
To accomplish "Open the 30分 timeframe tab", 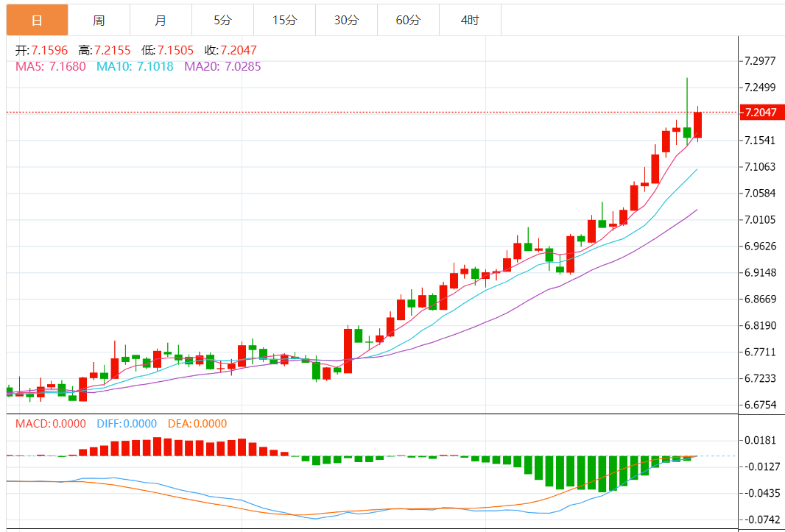I will (346, 21).
